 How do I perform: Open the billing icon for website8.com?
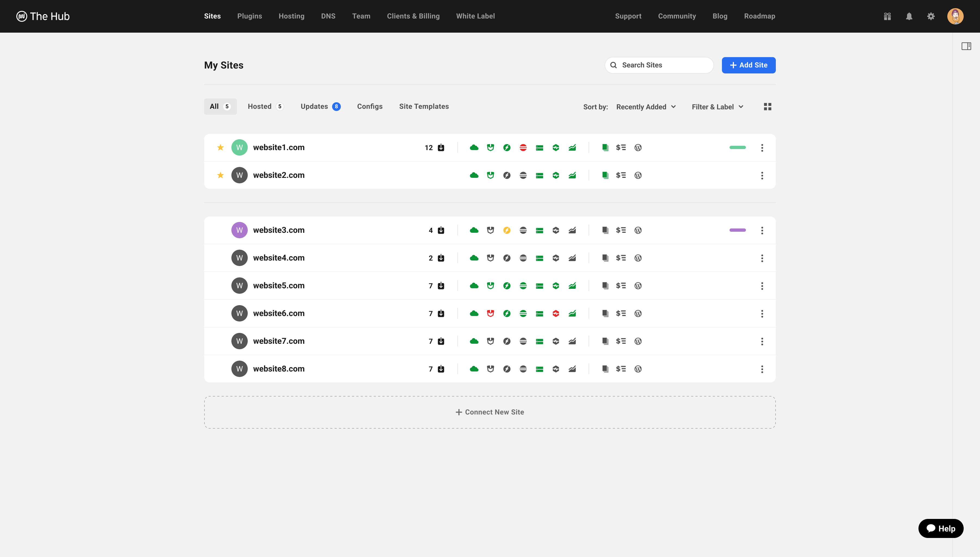[621, 369]
